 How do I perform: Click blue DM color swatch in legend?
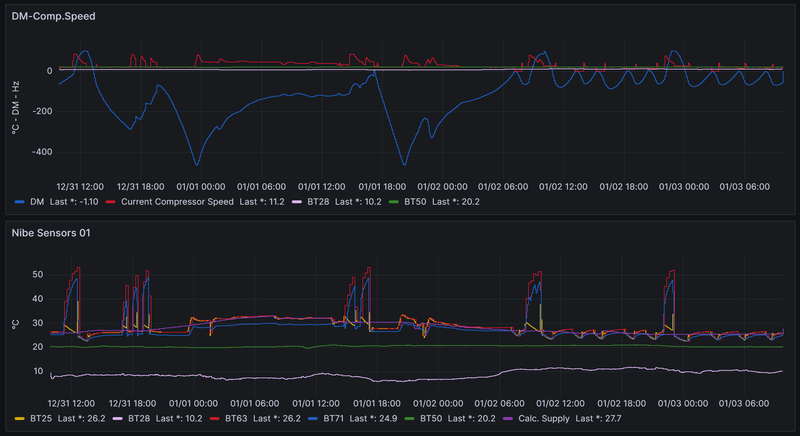coord(20,202)
